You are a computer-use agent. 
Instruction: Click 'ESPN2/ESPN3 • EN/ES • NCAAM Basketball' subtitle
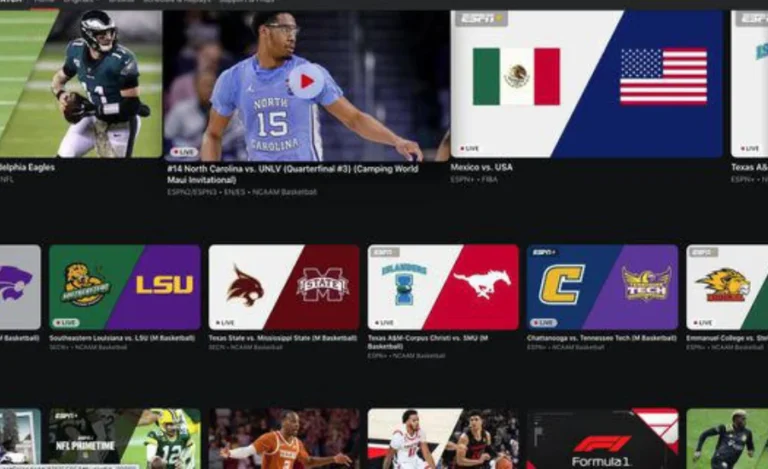coord(241,192)
